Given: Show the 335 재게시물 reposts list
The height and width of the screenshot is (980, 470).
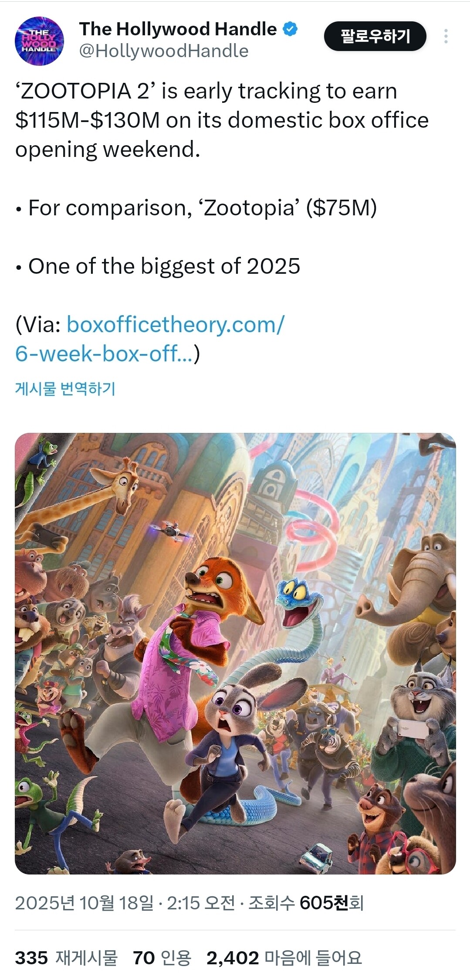Looking at the screenshot, I should [x=66, y=958].
